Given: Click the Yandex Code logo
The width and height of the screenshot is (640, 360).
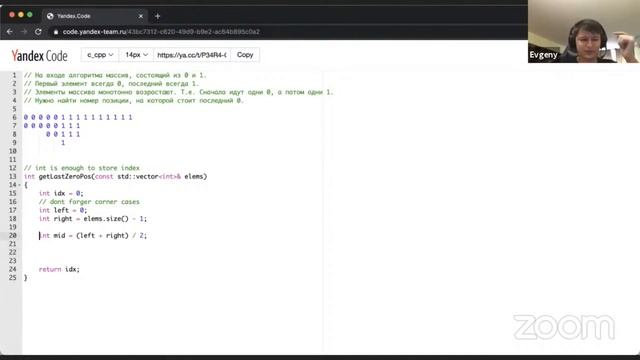Looking at the screenshot, I should point(39,56).
